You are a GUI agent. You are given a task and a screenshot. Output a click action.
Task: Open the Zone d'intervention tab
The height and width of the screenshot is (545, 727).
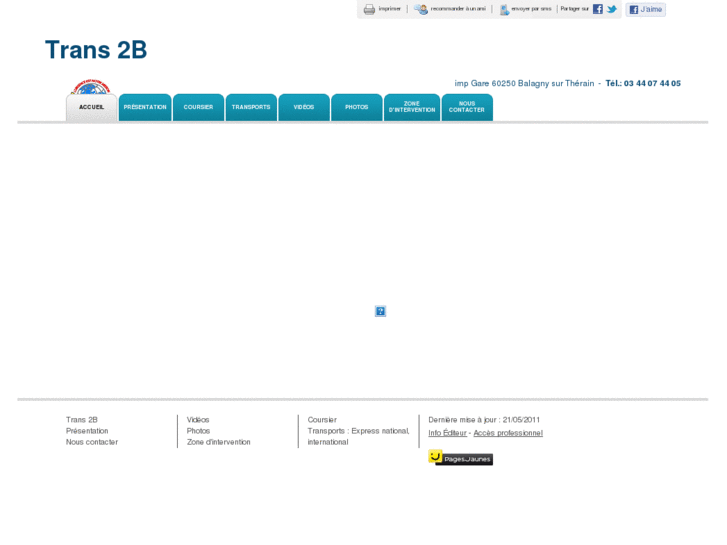(412, 108)
